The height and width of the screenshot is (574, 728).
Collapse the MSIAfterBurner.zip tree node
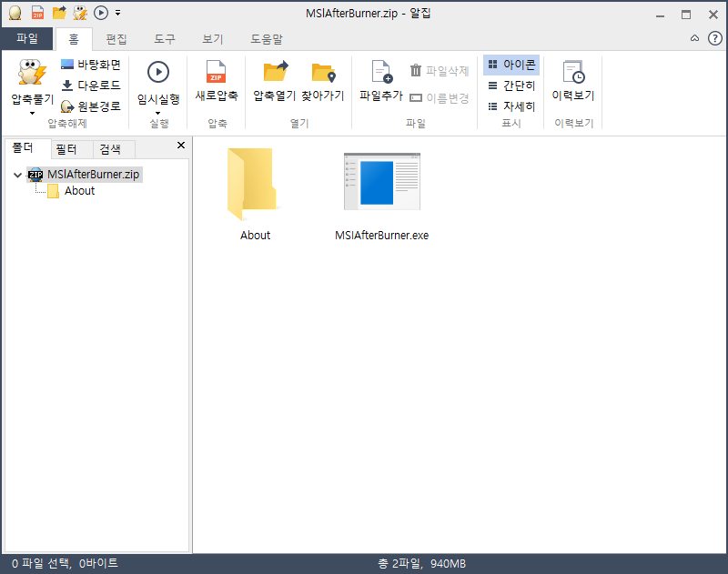click(17, 175)
